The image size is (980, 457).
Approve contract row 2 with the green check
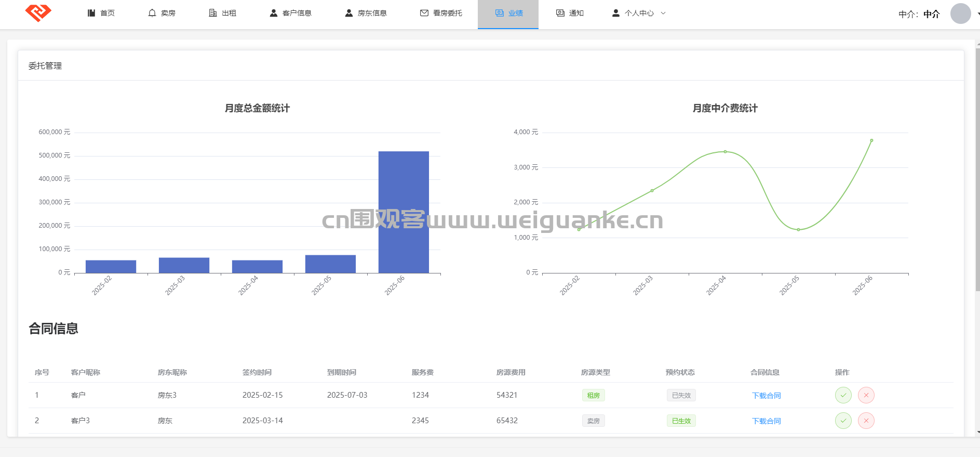pos(843,421)
